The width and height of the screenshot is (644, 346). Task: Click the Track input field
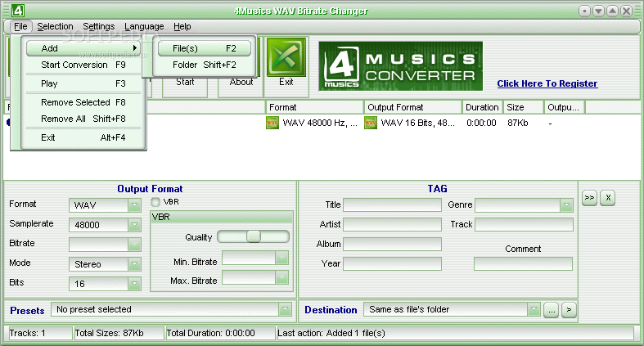(524, 224)
